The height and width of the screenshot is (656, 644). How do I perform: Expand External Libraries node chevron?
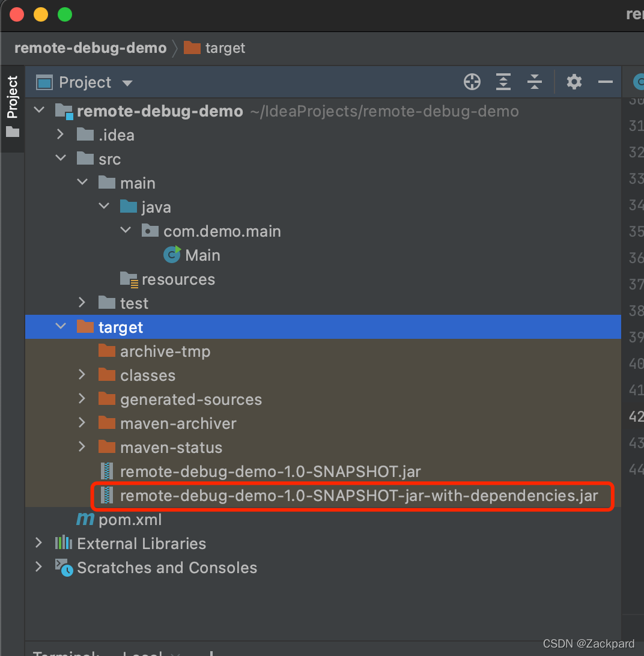[38, 543]
